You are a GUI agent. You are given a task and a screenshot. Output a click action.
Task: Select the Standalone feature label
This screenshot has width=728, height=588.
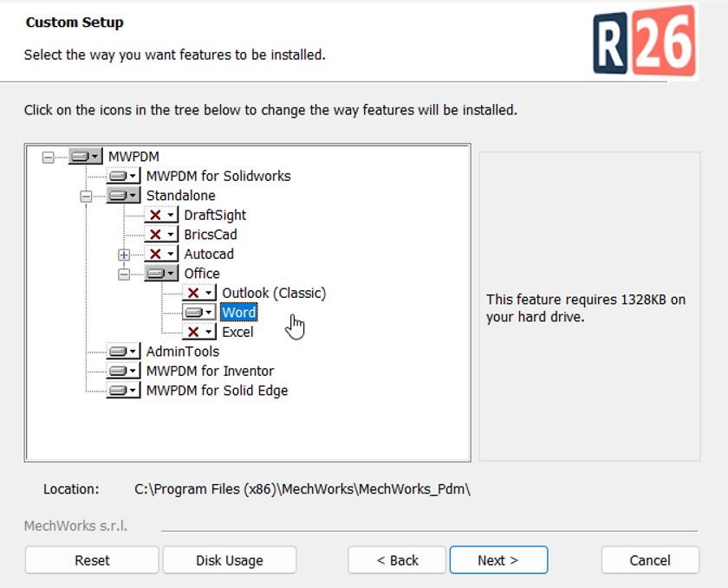180,196
